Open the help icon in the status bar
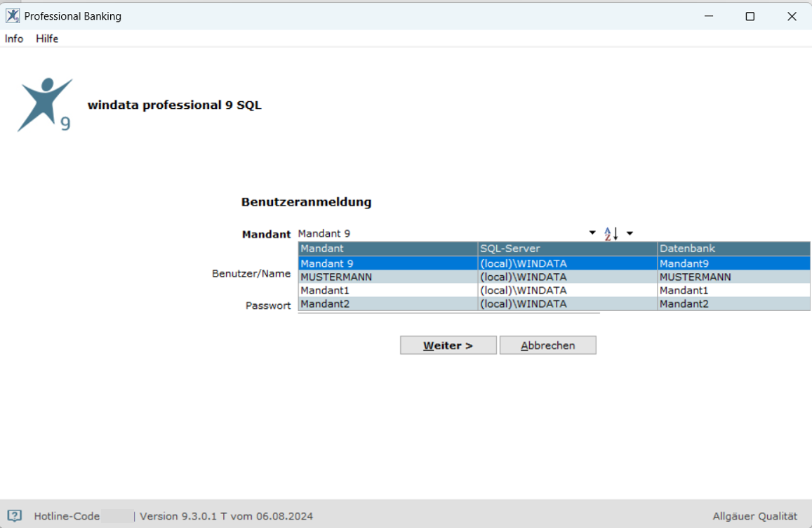812x528 pixels. coord(15,515)
